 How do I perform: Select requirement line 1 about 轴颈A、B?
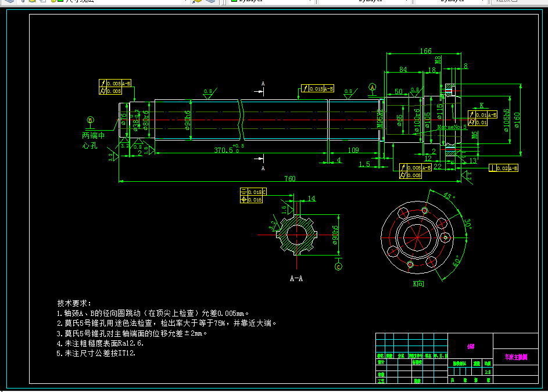[x=153, y=314]
